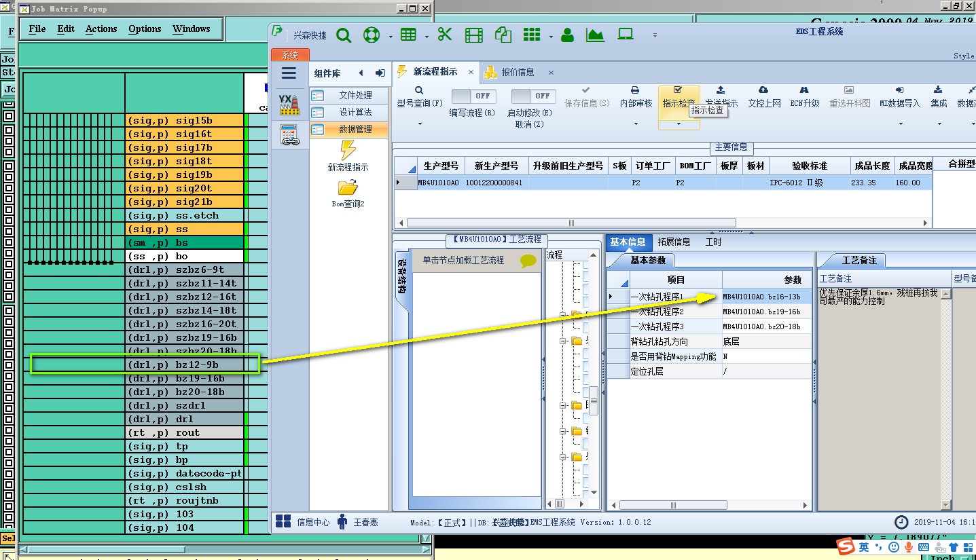Open 数据管理 category in component library
This screenshot has height=560, width=976.
pos(349,129)
